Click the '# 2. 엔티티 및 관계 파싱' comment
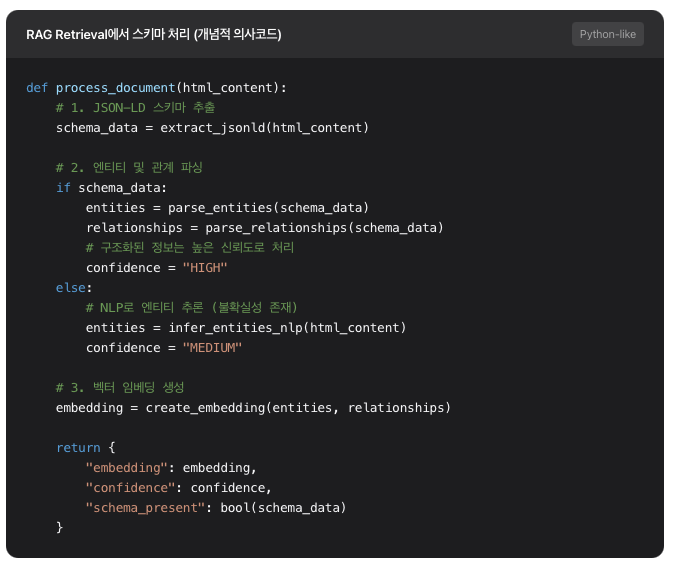The height and width of the screenshot is (565, 673). click(129, 168)
